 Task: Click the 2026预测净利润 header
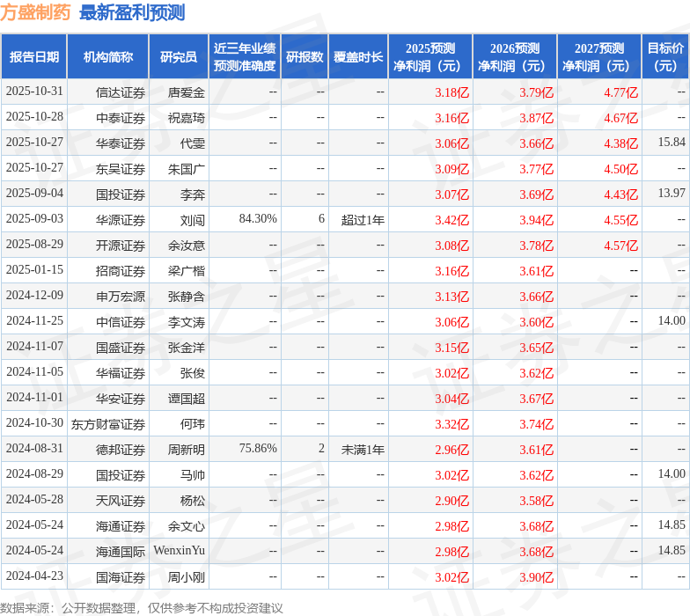tap(515, 57)
